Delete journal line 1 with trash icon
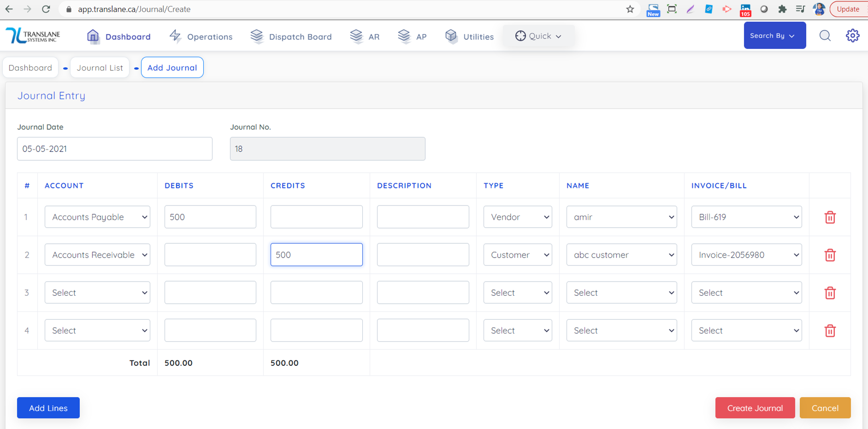The image size is (868, 429). (x=830, y=217)
